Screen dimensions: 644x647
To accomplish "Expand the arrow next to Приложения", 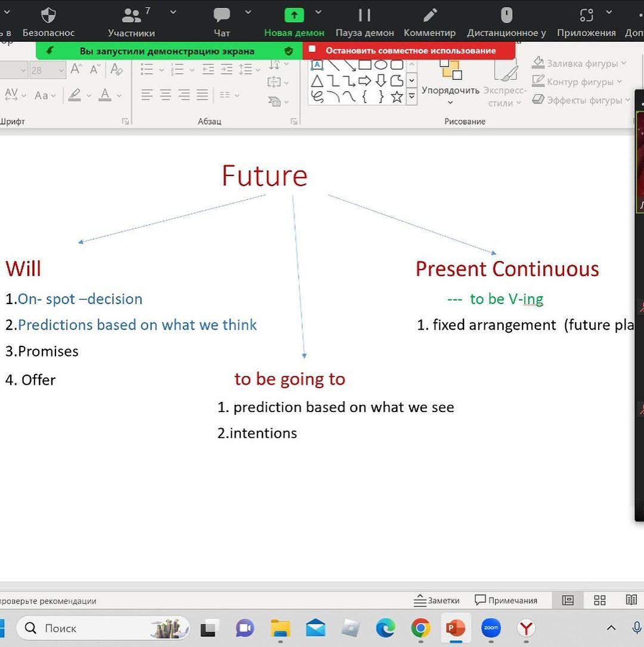I will coord(609,13).
